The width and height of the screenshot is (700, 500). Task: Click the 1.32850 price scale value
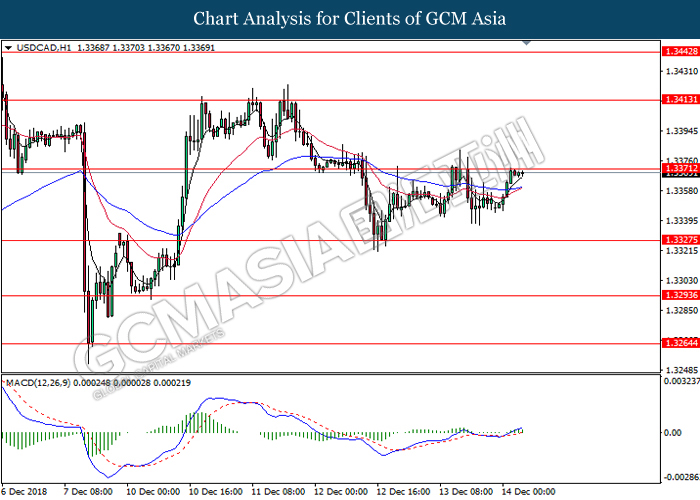pyautogui.click(x=681, y=311)
